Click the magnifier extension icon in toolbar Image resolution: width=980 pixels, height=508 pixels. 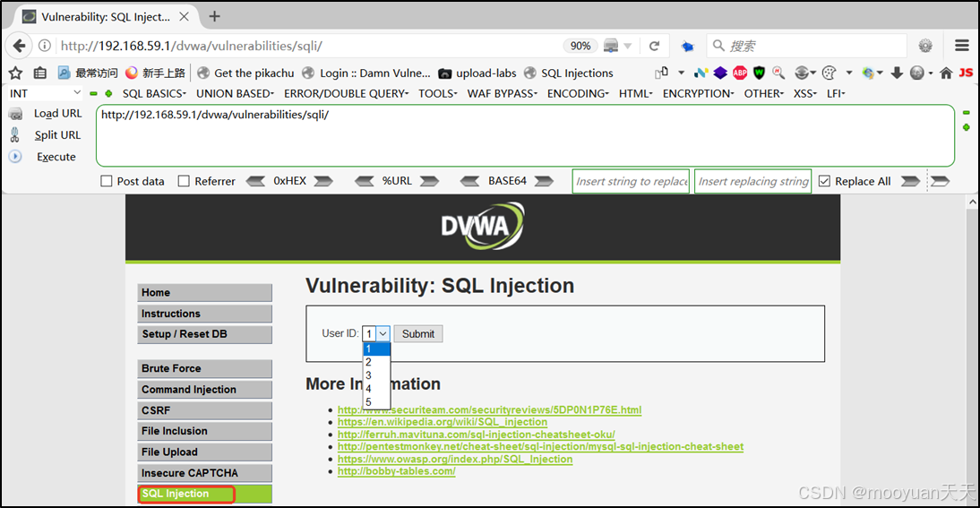(x=778, y=73)
